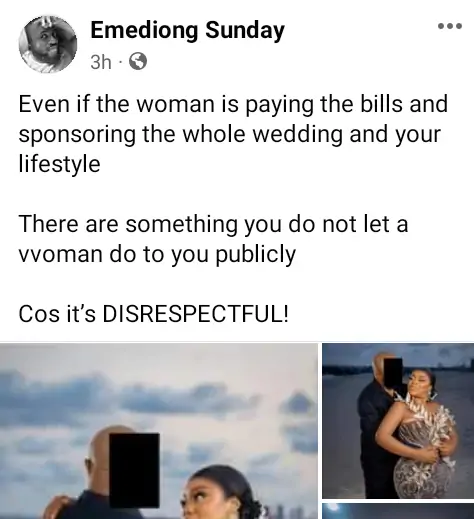Click the misspelled word 'vvoman'
The width and height of the screenshot is (474, 519).
pyautogui.click(x=60, y=255)
